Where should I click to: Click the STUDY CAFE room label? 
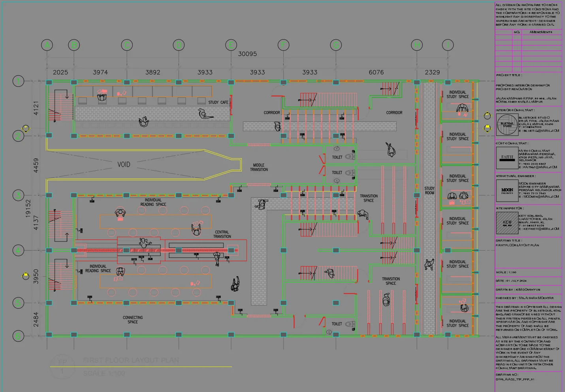218,102
